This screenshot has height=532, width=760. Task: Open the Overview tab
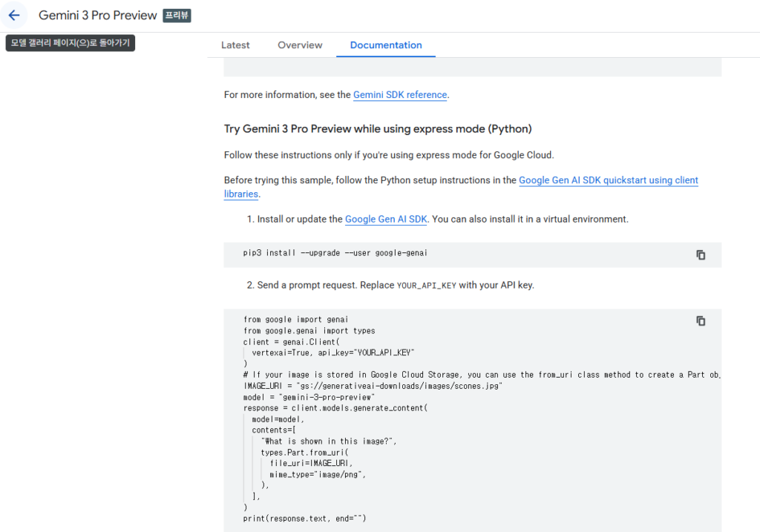point(300,45)
